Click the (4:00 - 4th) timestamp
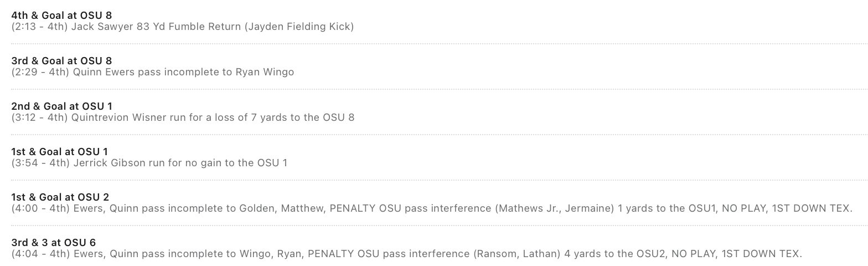 (40, 208)
